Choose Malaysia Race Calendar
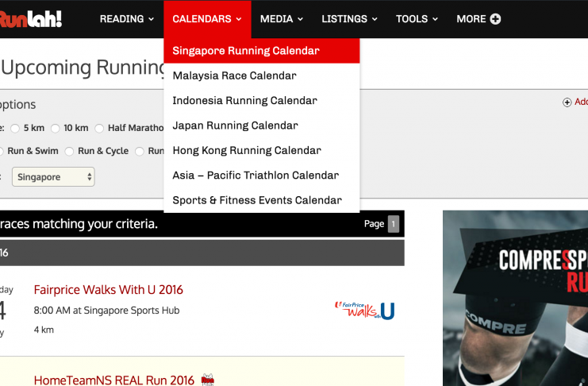The height and width of the screenshot is (386, 588). point(261,75)
